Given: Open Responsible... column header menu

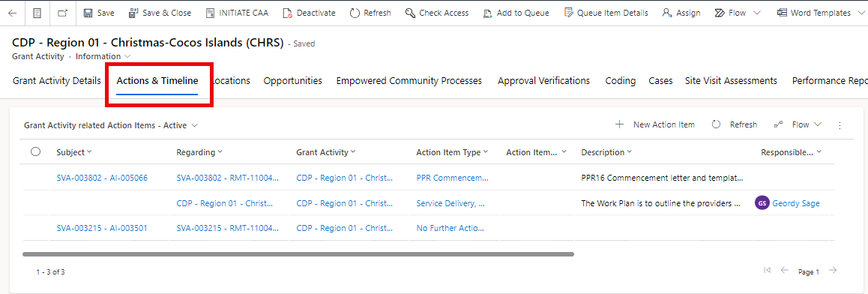Looking at the screenshot, I should pyautogui.click(x=791, y=152).
